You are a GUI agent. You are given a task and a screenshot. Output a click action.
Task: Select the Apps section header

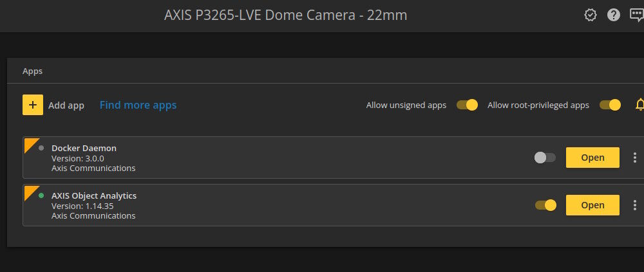32,71
